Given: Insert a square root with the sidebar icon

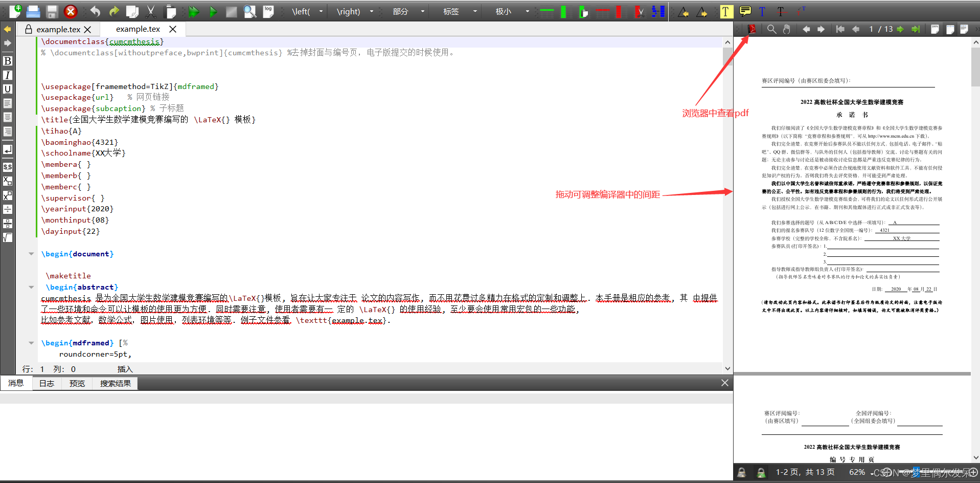Looking at the screenshot, I should 8,237.
